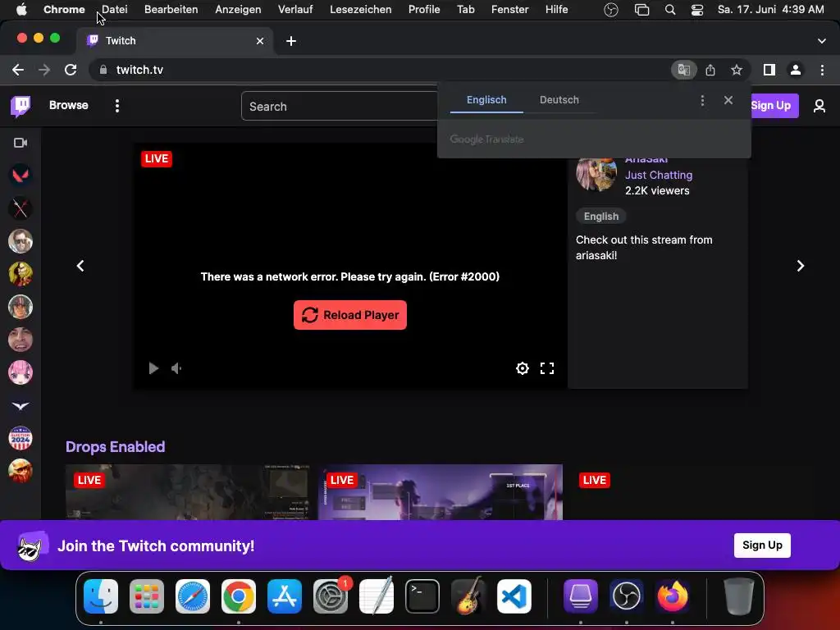Click the Just Chatting category link
The width and height of the screenshot is (840, 630).
tap(659, 176)
